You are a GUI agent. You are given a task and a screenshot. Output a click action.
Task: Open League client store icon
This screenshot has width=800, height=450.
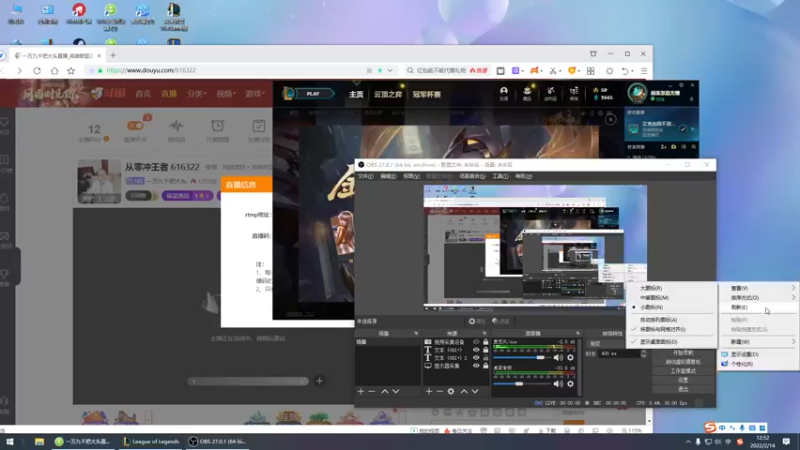click(574, 93)
